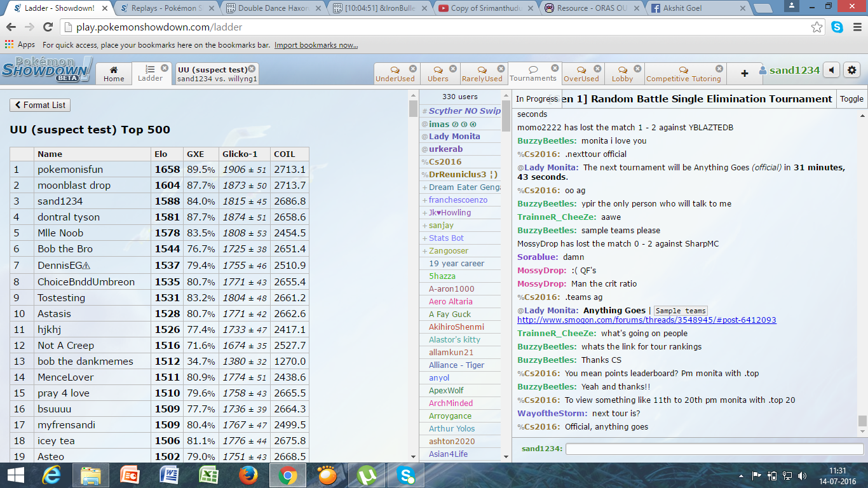The image size is (868, 488).
Task: Click the Skype extension icon in Chrome toolbar
Action: 837,27
